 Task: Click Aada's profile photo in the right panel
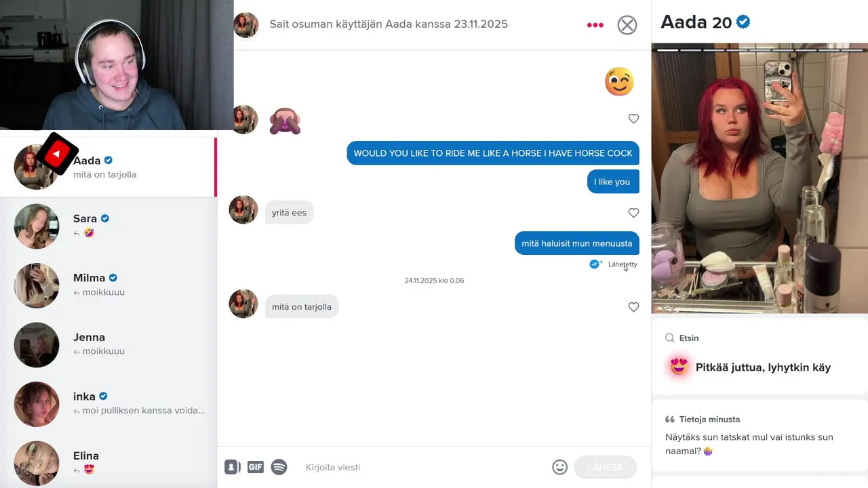[x=759, y=178]
